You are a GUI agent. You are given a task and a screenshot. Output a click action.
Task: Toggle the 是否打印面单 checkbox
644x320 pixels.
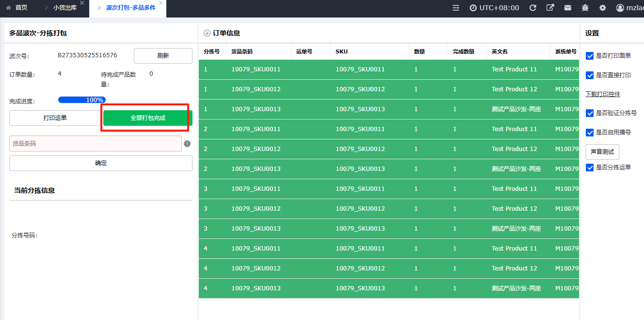tap(590, 56)
